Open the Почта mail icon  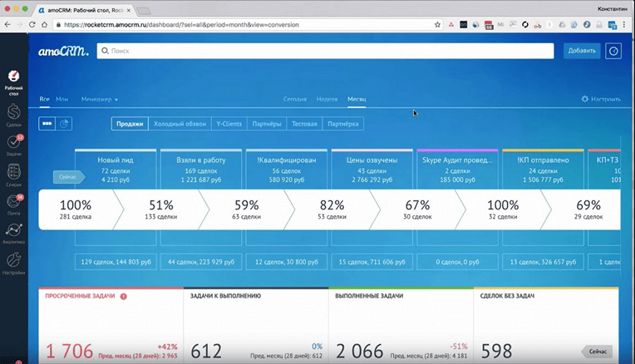(14, 204)
